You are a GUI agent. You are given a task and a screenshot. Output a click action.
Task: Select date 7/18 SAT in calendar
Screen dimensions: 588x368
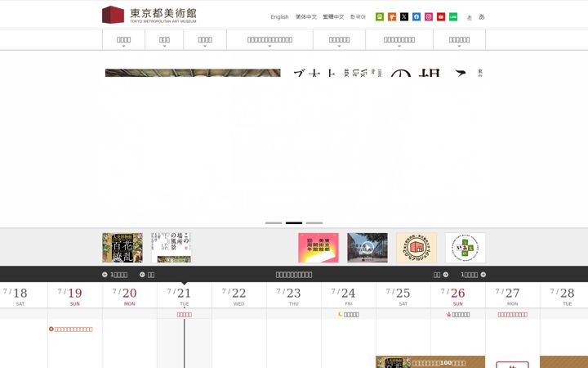click(x=20, y=295)
